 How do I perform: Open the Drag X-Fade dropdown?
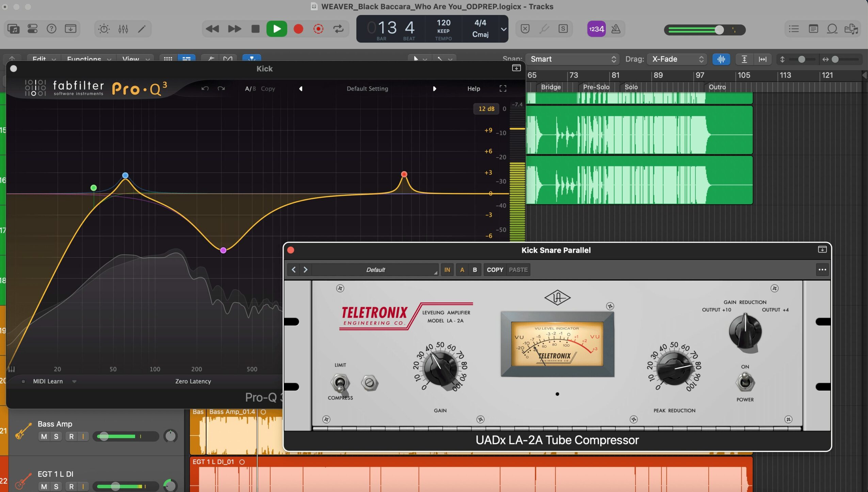[x=677, y=59]
